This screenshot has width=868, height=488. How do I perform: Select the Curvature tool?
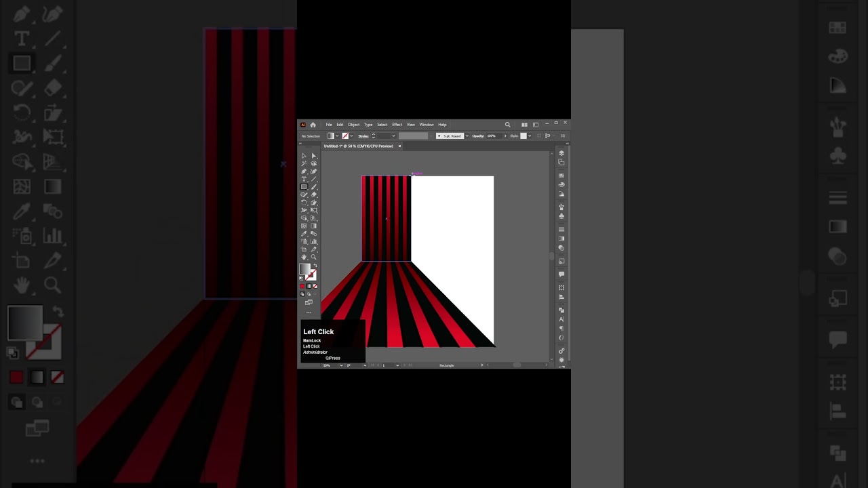314,171
